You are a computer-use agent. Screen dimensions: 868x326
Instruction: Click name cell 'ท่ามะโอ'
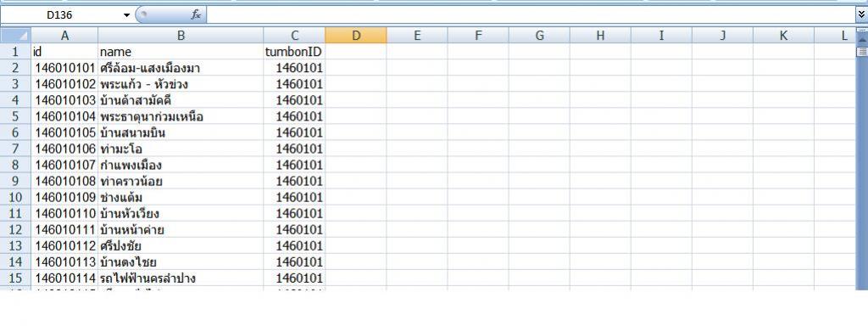pos(181,149)
